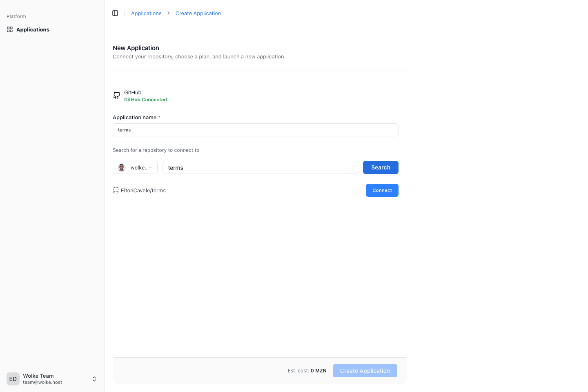This screenshot has width=588, height=392.
Task: Click the Create Application button
Action: [365, 371]
